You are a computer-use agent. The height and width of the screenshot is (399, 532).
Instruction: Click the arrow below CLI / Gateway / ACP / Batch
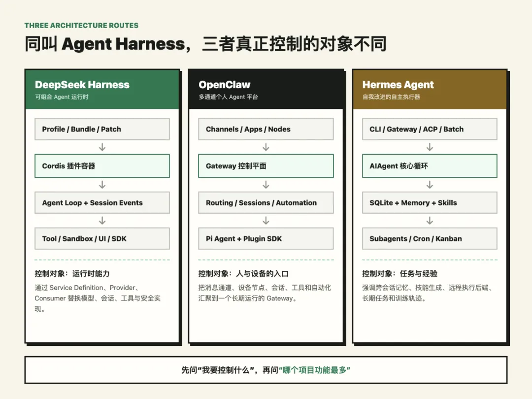(430, 147)
